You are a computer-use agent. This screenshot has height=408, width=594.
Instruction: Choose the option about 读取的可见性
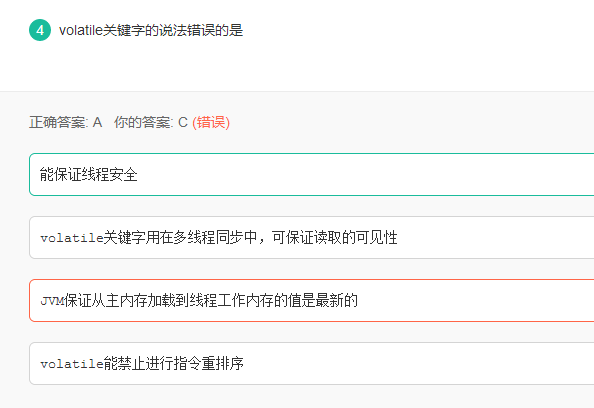click(311, 238)
